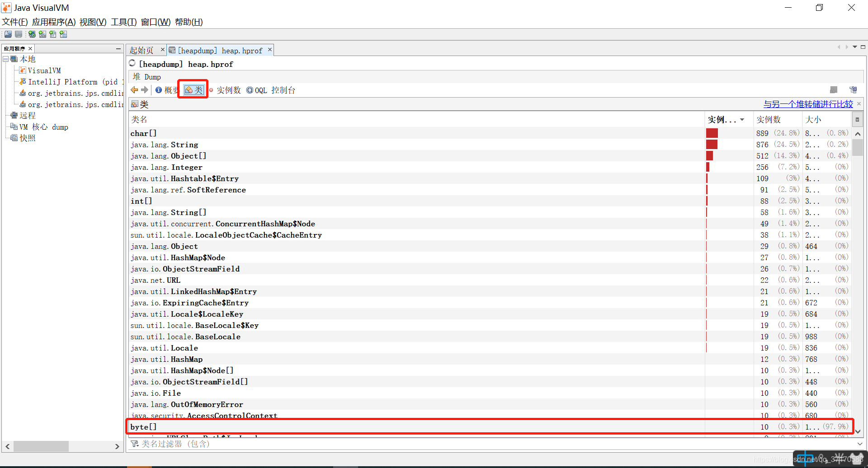Screen dimensions: 868x468
Task: Collapse the 本地 tree node
Action: (6, 59)
